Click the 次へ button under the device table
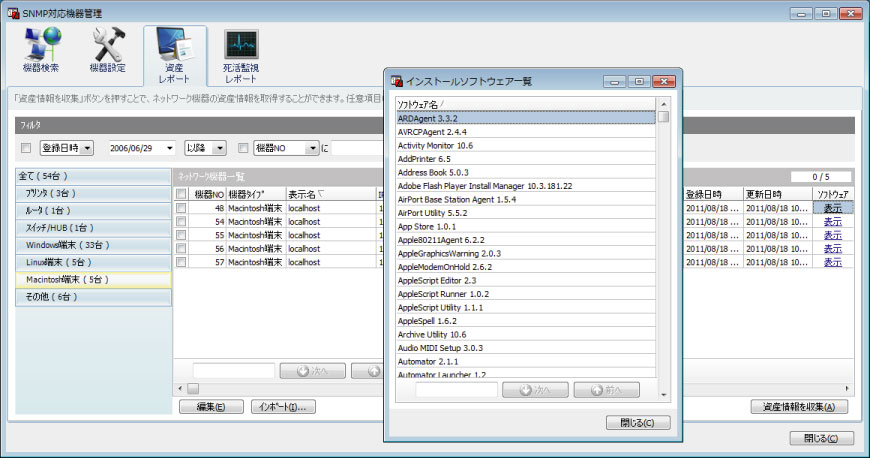Viewport: 870px width, 458px height. (312, 371)
